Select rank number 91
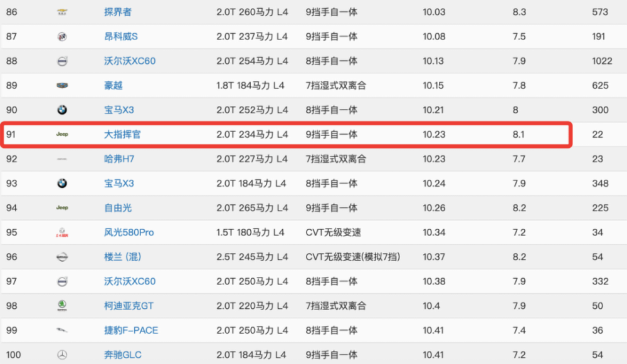Screen dimensions: 627x364 click(11, 135)
